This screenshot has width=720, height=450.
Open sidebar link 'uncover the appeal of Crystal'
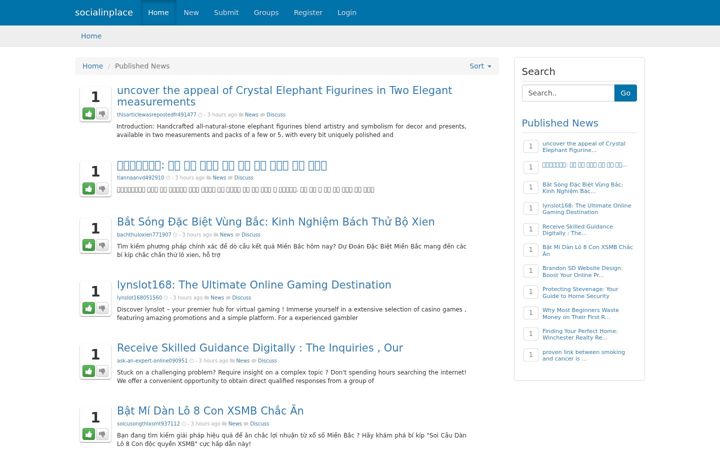pos(584,146)
